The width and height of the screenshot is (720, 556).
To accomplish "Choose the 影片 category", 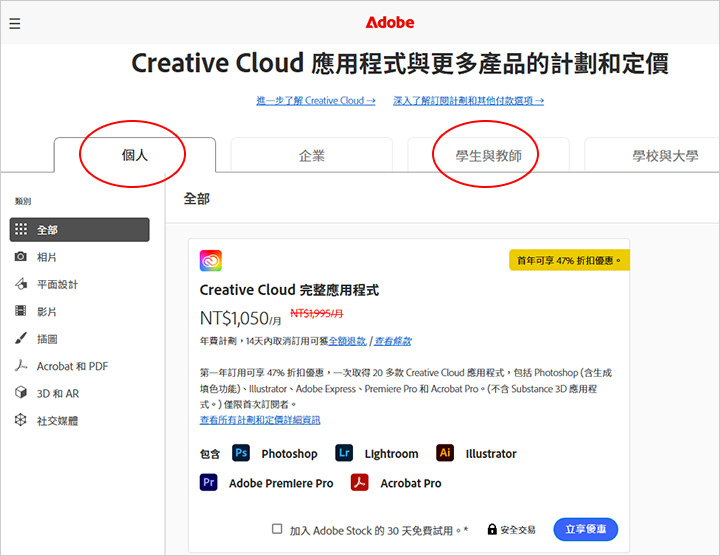I will coord(46,311).
